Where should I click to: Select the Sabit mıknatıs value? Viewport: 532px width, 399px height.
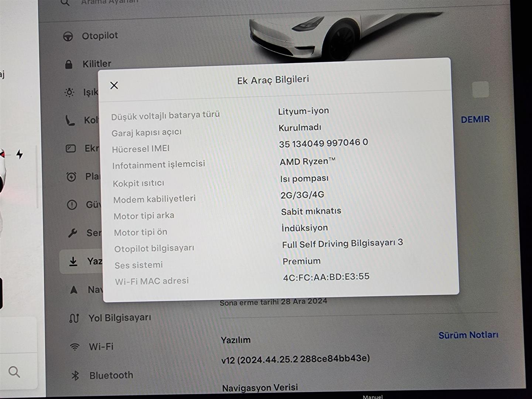tap(311, 211)
